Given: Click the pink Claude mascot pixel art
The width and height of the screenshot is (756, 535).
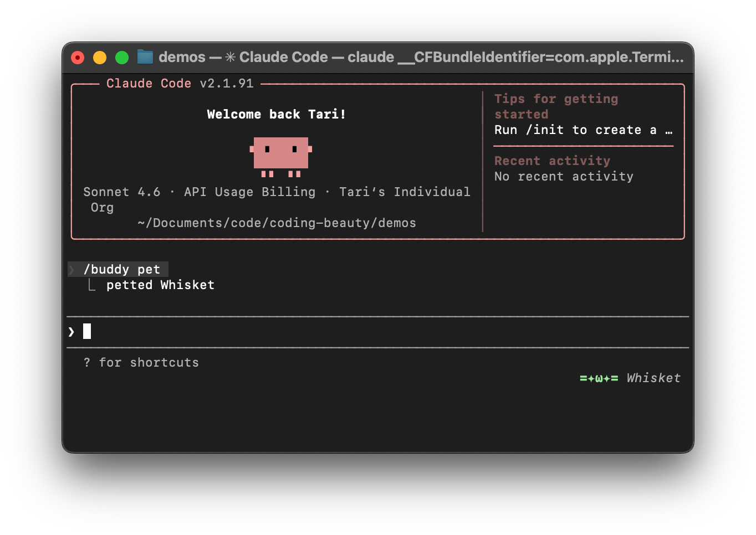Looking at the screenshot, I should tap(281, 157).
